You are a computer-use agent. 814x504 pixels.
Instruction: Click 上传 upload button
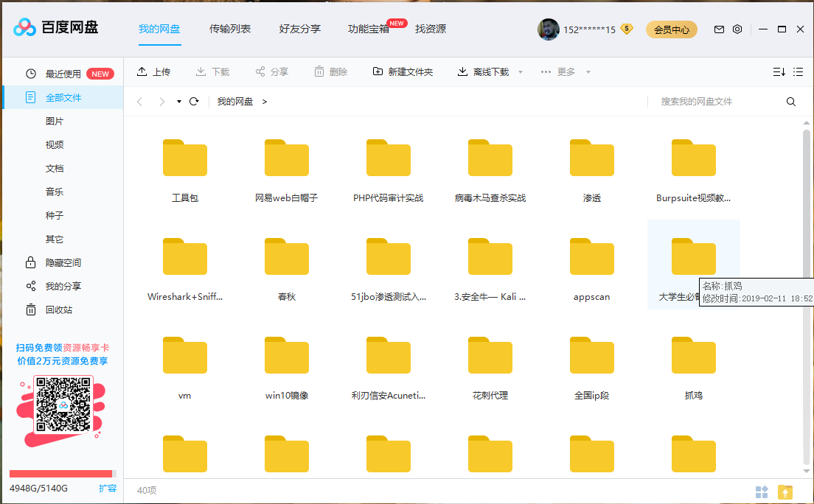coord(153,71)
